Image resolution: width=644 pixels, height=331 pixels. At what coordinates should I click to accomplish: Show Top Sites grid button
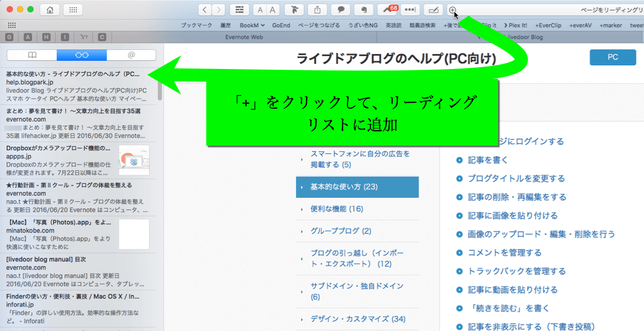[73, 10]
